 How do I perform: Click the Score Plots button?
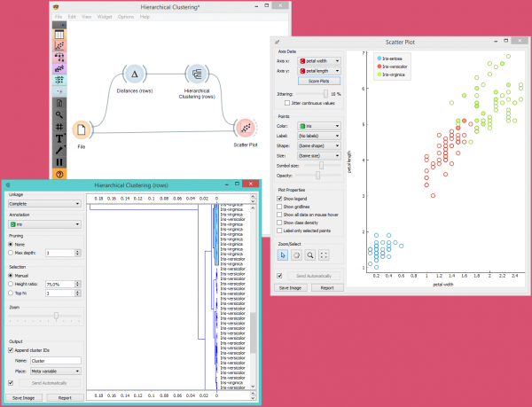click(320, 80)
